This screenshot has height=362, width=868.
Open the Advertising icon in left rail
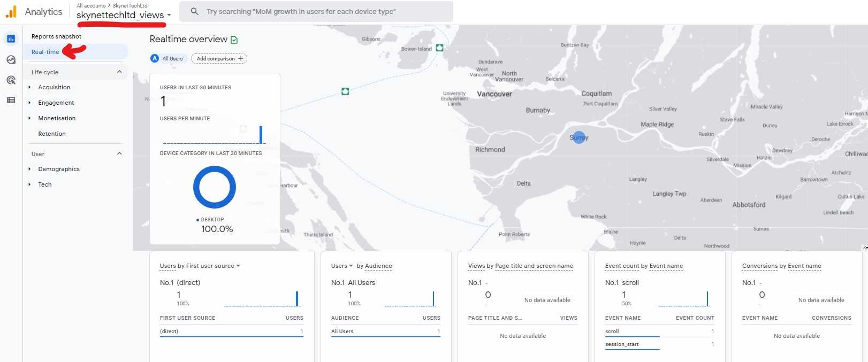pyautogui.click(x=11, y=80)
